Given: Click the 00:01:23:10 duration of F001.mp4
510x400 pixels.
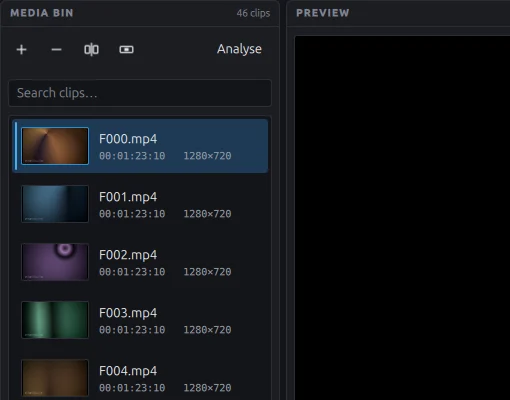Looking at the screenshot, I should [132, 214].
